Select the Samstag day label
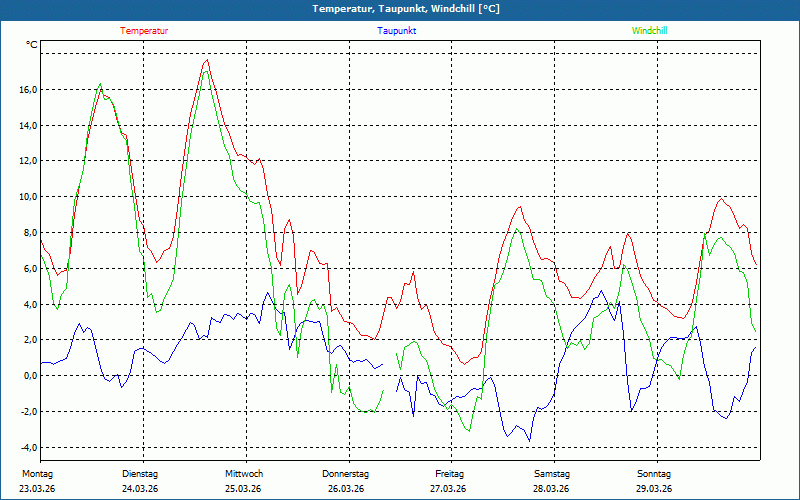The image size is (800, 500). click(552, 473)
